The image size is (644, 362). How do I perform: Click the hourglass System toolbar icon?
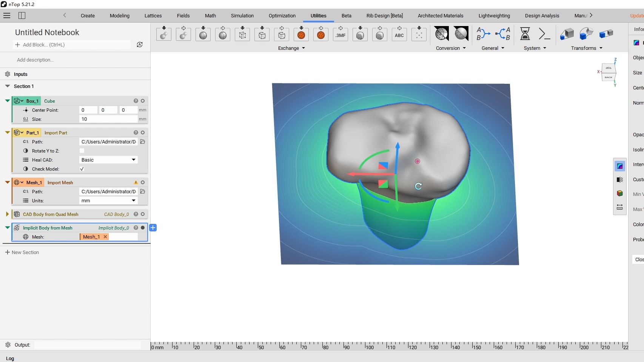coord(525,34)
